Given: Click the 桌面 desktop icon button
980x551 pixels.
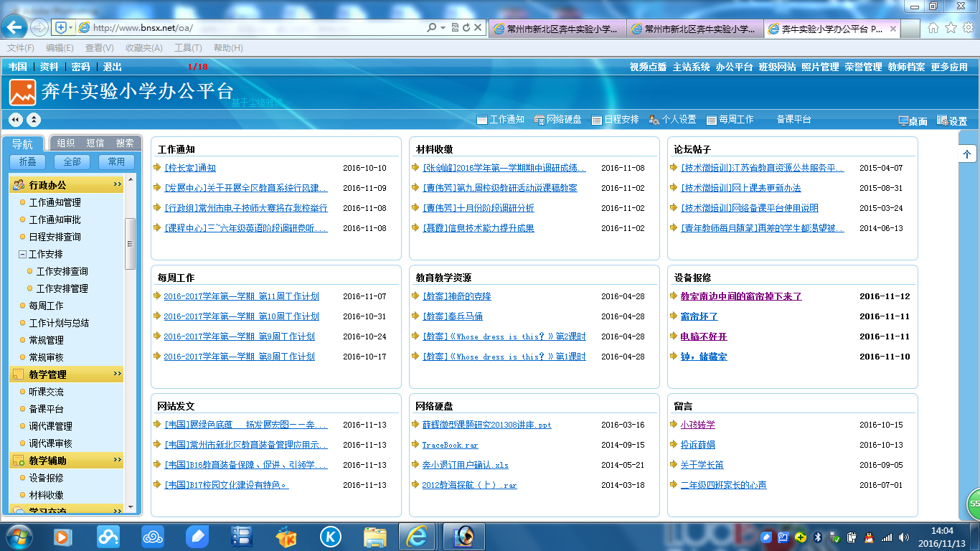Looking at the screenshot, I should coord(913,121).
